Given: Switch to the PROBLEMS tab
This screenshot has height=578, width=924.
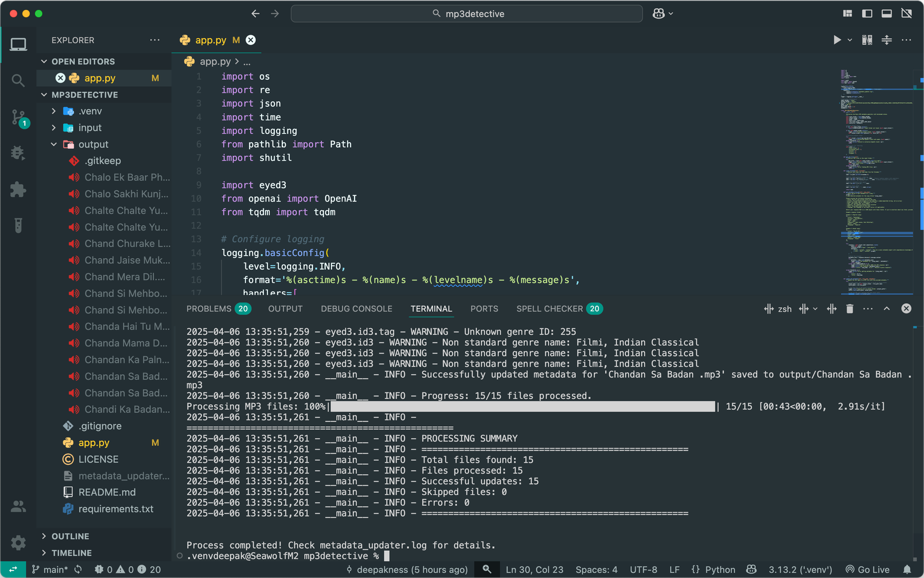Looking at the screenshot, I should tap(208, 309).
